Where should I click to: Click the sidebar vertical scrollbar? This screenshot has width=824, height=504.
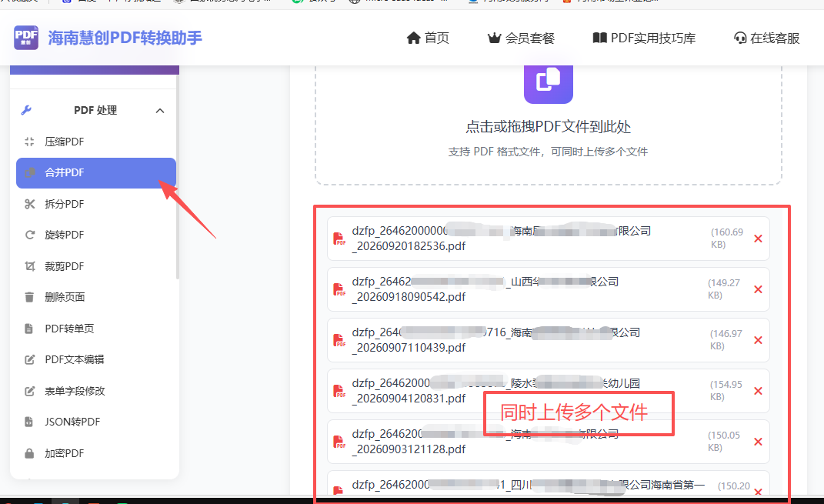point(178,179)
